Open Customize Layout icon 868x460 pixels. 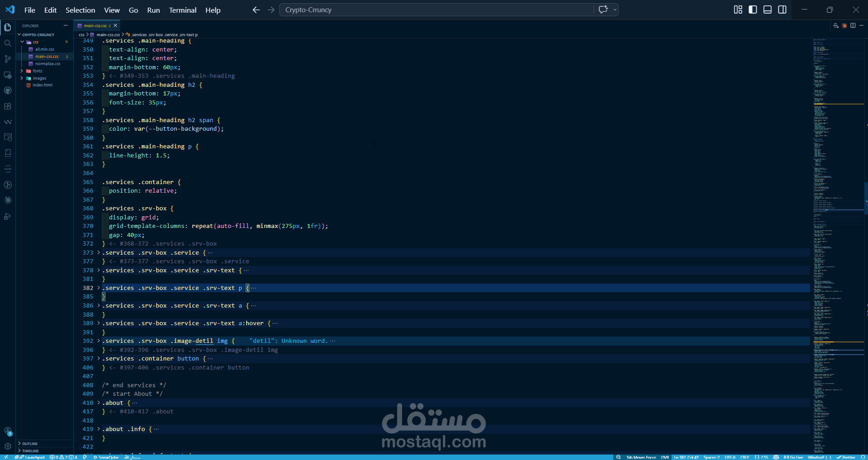tap(738, 9)
